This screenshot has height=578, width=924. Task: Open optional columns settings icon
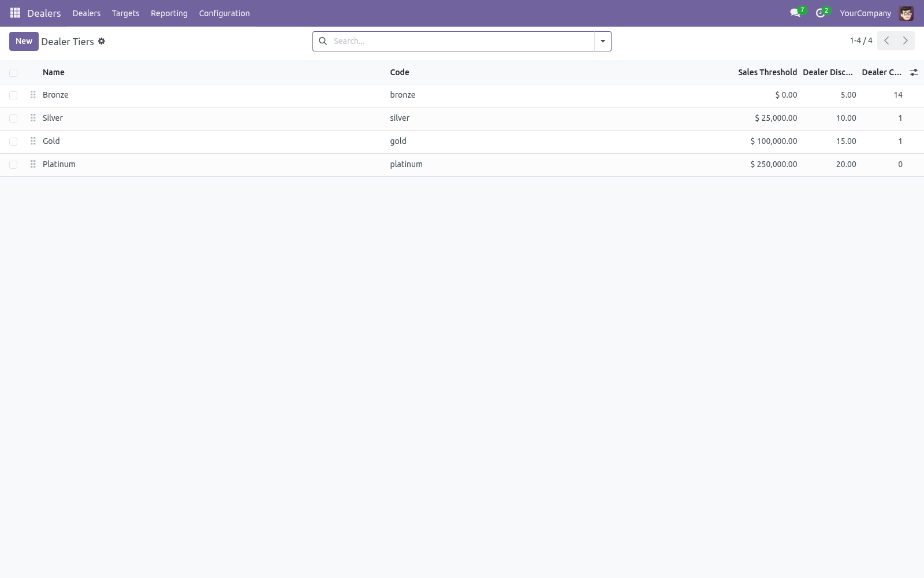(914, 72)
